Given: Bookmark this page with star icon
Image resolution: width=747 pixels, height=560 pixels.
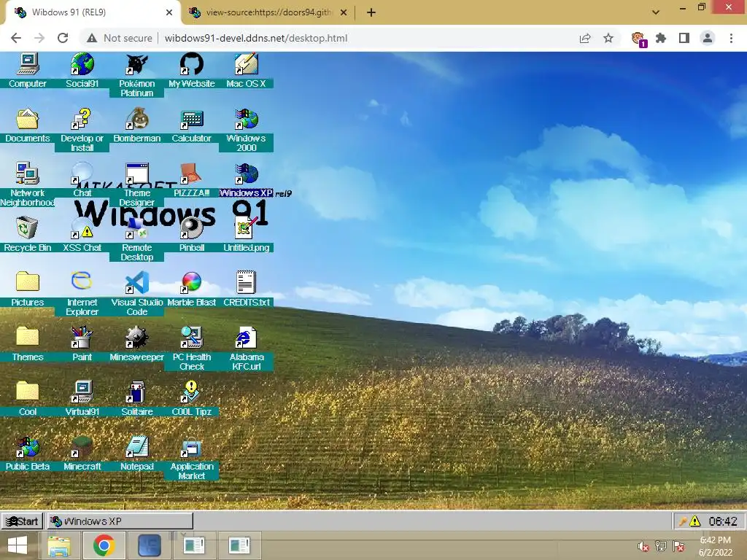Looking at the screenshot, I should coord(608,38).
